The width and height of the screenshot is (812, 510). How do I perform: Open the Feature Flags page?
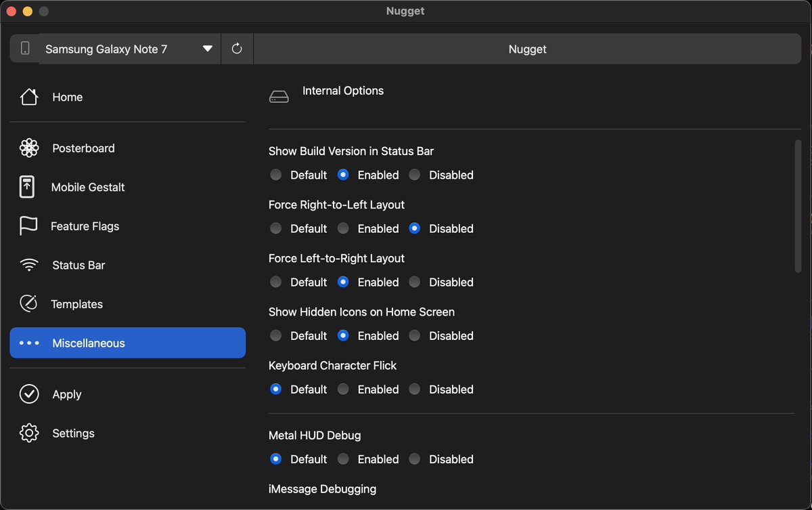click(x=128, y=226)
